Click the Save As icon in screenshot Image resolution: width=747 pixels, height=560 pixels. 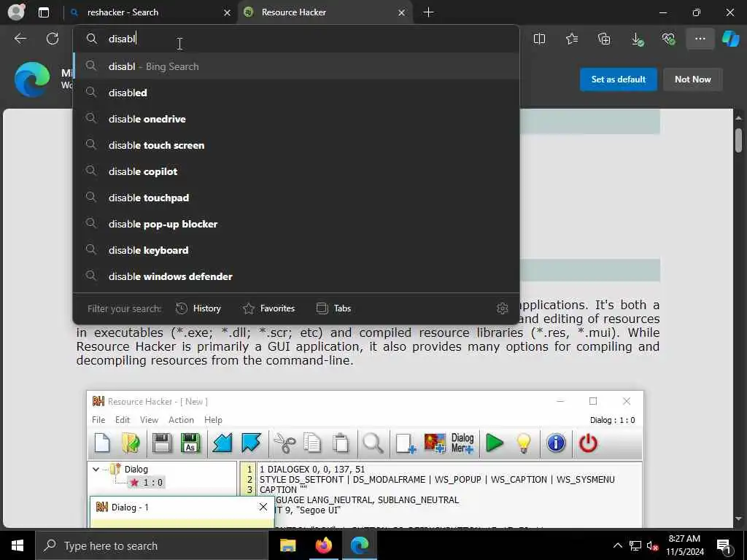pyautogui.click(x=190, y=443)
